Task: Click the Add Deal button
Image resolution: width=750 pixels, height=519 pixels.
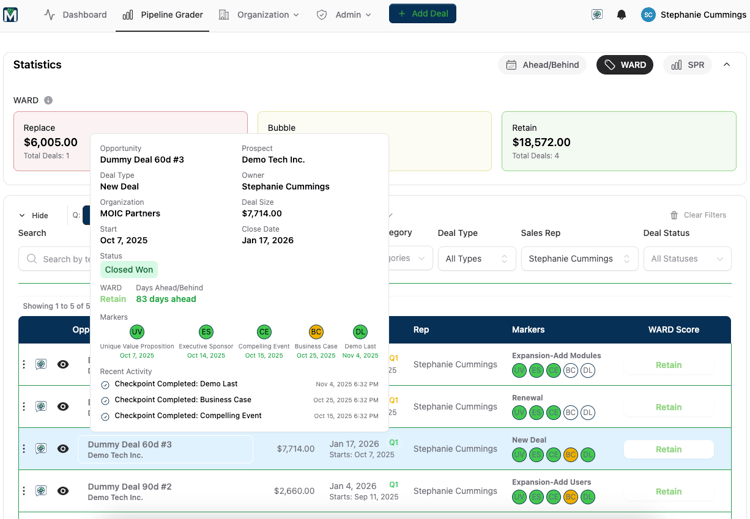Action: pyautogui.click(x=422, y=14)
